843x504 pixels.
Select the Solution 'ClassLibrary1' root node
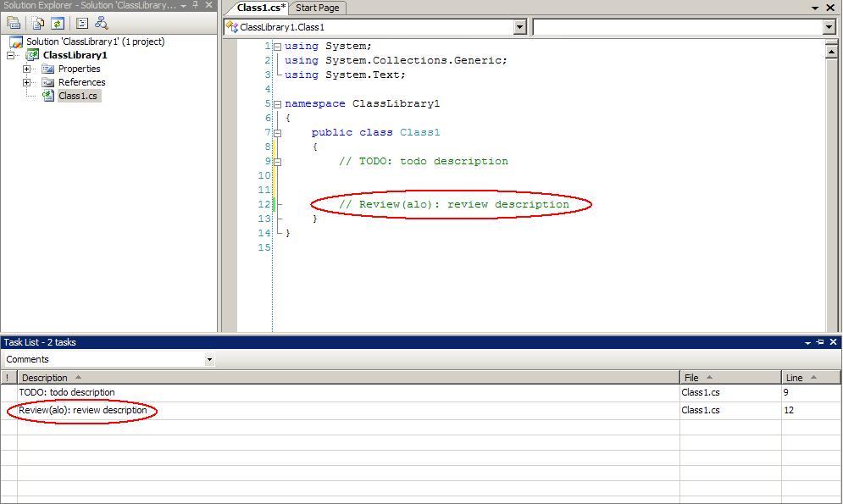tap(95, 42)
